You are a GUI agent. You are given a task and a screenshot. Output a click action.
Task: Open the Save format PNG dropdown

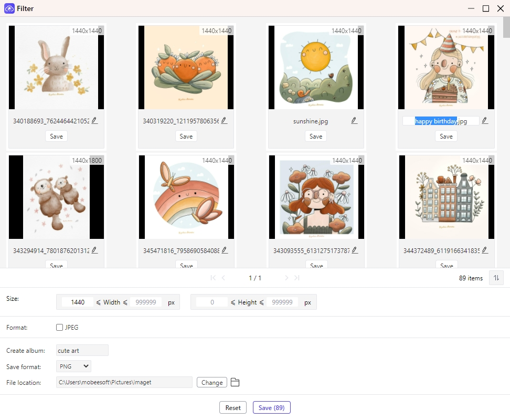pyautogui.click(x=74, y=366)
